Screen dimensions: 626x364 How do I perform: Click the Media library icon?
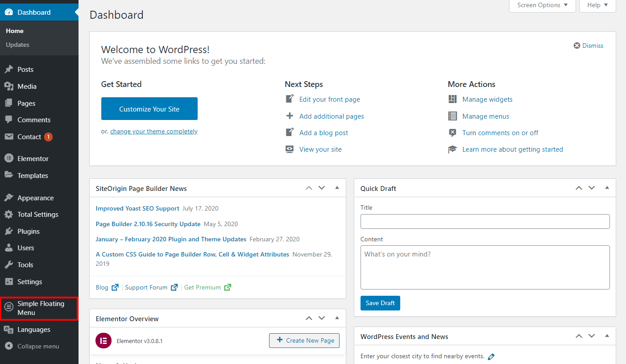point(9,86)
